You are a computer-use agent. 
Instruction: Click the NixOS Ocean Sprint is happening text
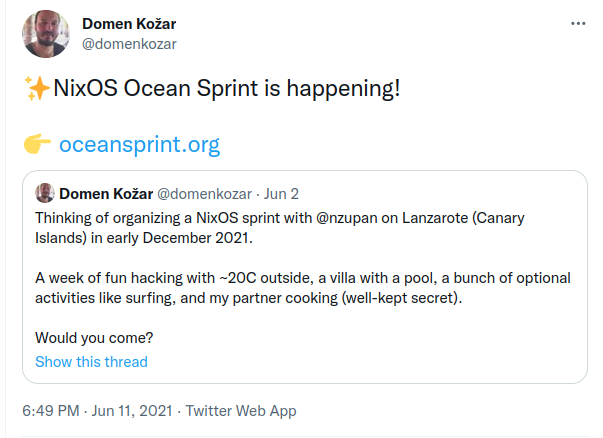point(227,88)
